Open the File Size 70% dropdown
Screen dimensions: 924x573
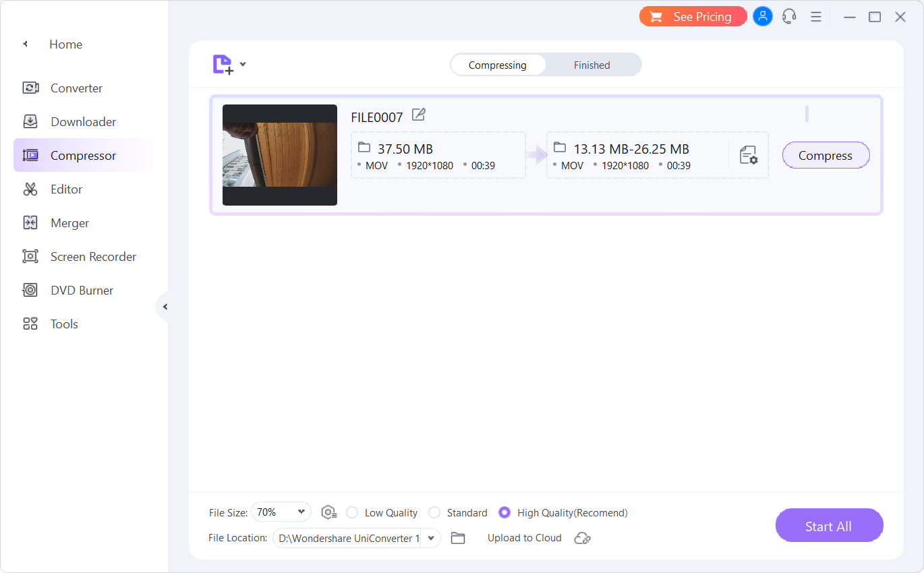click(x=281, y=512)
